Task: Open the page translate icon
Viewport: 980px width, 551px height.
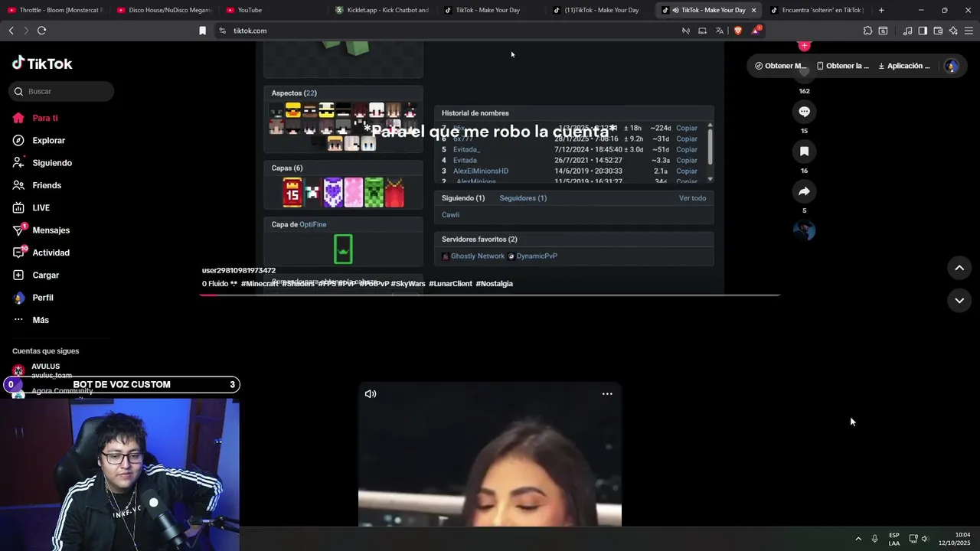Action: pos(720,31)
